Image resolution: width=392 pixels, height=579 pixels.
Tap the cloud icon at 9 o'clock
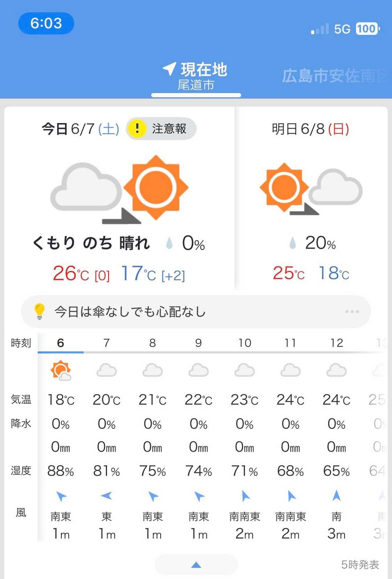click(199, 371)
